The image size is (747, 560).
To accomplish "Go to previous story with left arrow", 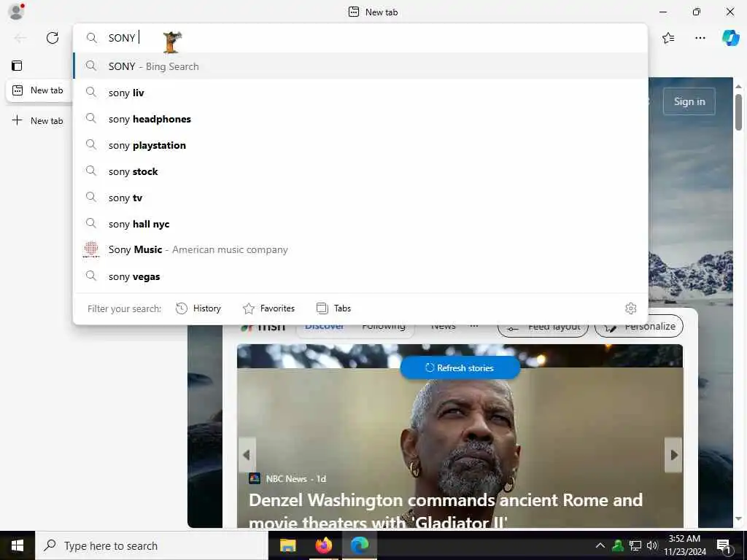I will (x=247, y=455).
